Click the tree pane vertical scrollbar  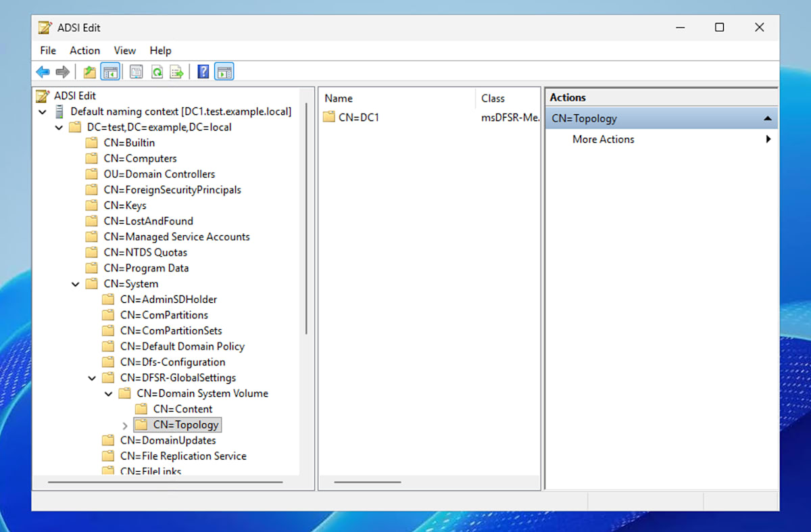pyautogui.click(x=307, y=218)
